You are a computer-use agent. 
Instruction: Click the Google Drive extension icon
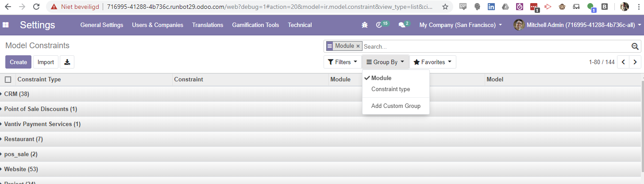pyautogui.click(x=505, y=7)
